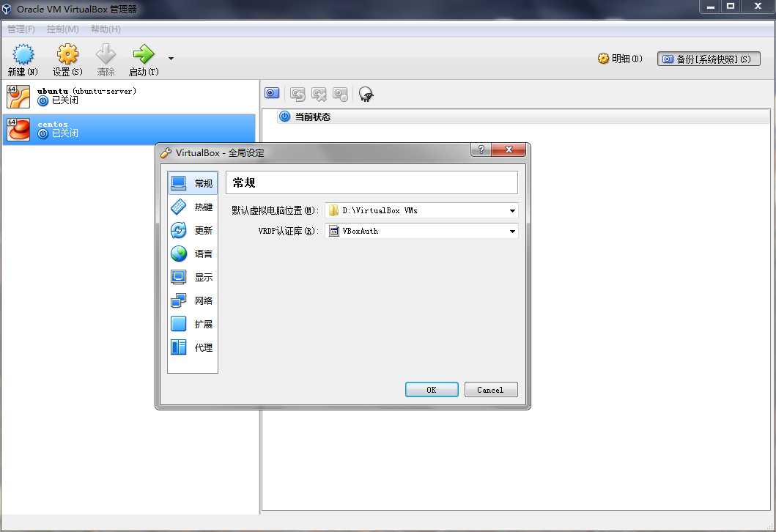Image resolution: width=776 pixels, height=532 pixels.
Task: Select Hotkey (热键) settings category
Action: tap(193, 207)
